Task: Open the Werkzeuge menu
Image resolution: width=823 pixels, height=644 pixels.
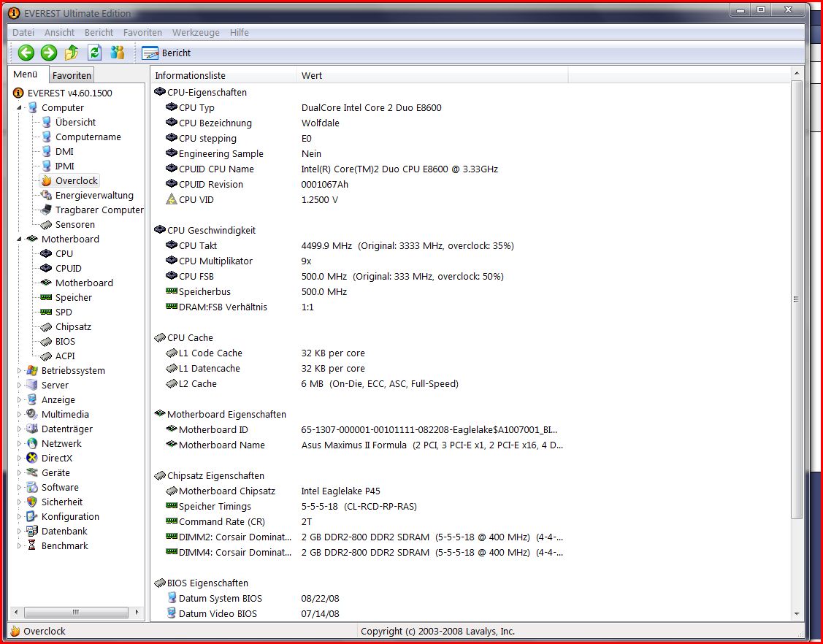Action: (196, 32)
